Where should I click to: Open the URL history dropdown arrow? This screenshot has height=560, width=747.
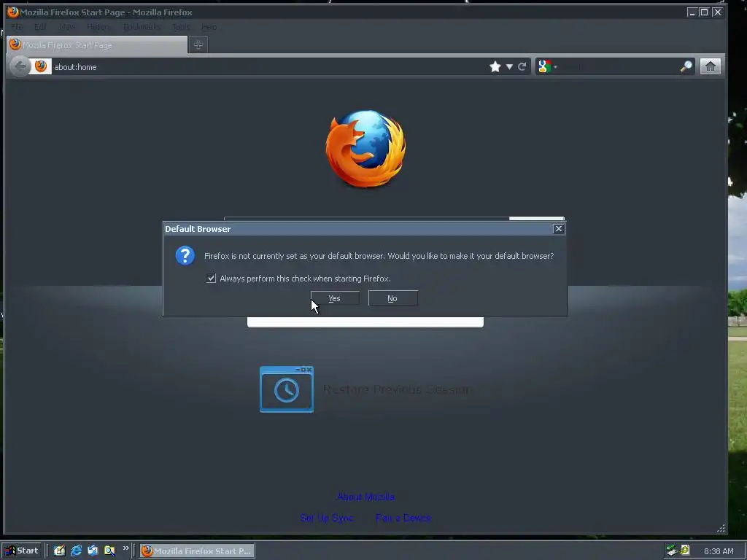pos(509,66)
